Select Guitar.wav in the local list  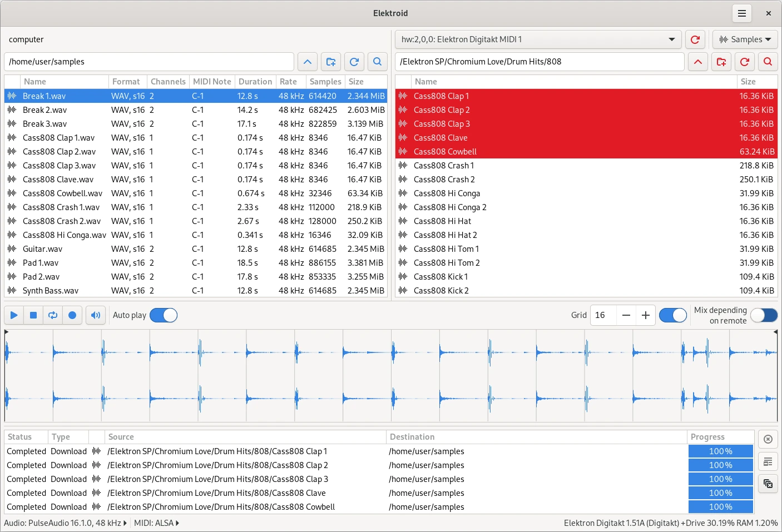196,249
